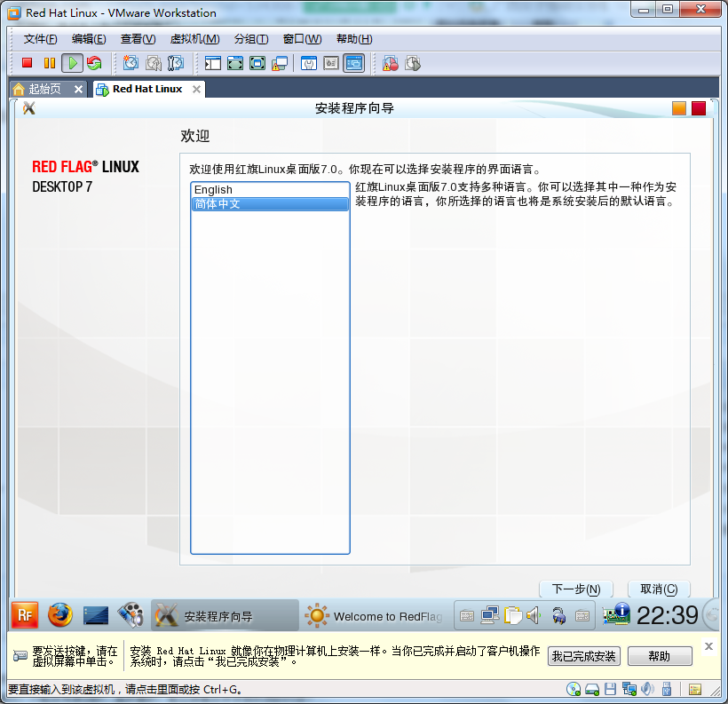Click the appliance view toolbar icon

point(331,63)
